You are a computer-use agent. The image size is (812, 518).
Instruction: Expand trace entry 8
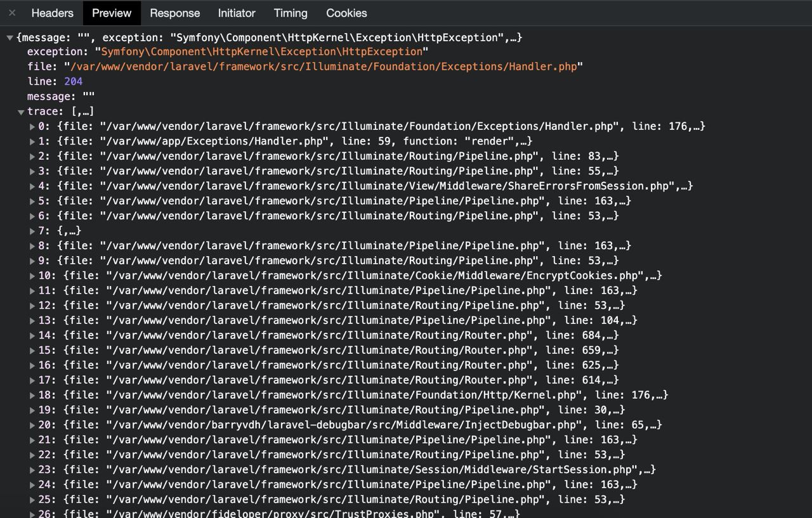32,246
